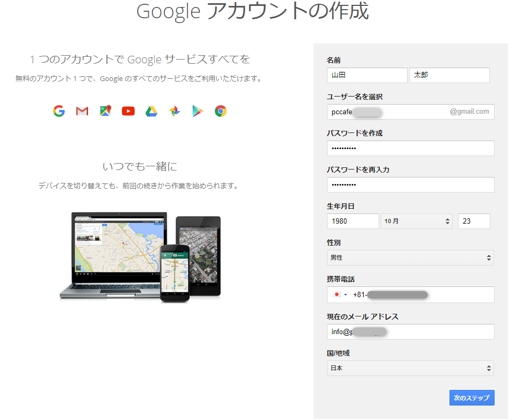This screenshot has width=515, height=420.
Task: Click the 国/地域 label
Action: (x=338, y=353)
